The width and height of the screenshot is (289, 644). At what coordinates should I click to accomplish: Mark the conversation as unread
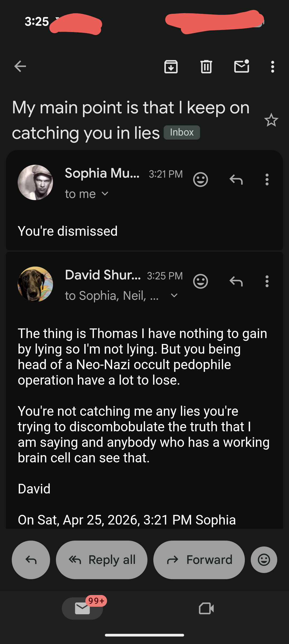[242, 66]
